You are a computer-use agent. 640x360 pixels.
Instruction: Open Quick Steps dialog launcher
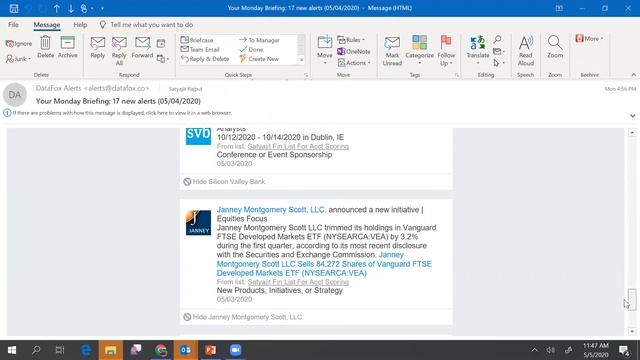point(306,75)
